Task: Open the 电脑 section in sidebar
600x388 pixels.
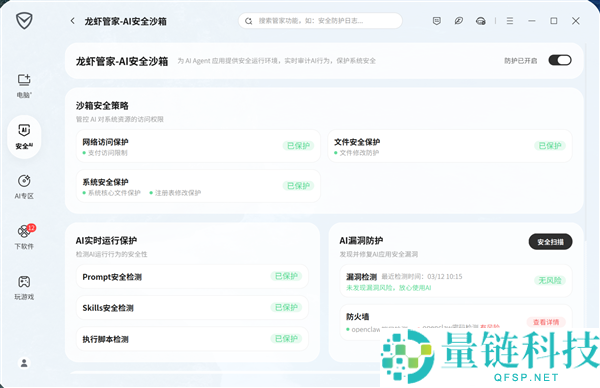Action: pyautogui.click(x=24, y=86)
